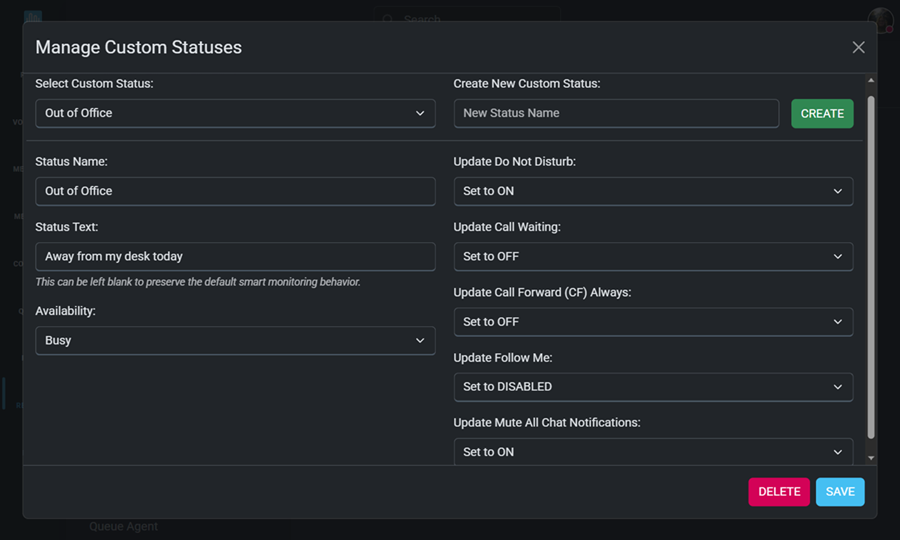Open the Update Mute All Chat Notifications dropdown
900x540 pixels.
pyautogui.click(x=653, y=452)
